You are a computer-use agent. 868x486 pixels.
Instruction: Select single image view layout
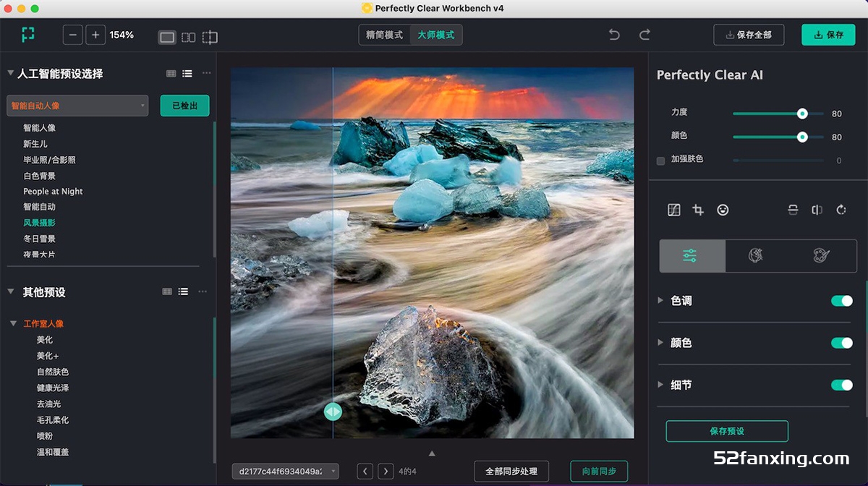167,37
